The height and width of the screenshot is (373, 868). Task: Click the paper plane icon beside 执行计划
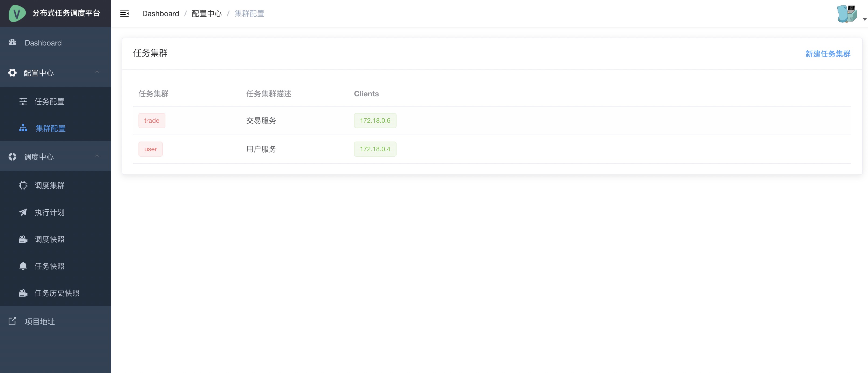[23, 212]
